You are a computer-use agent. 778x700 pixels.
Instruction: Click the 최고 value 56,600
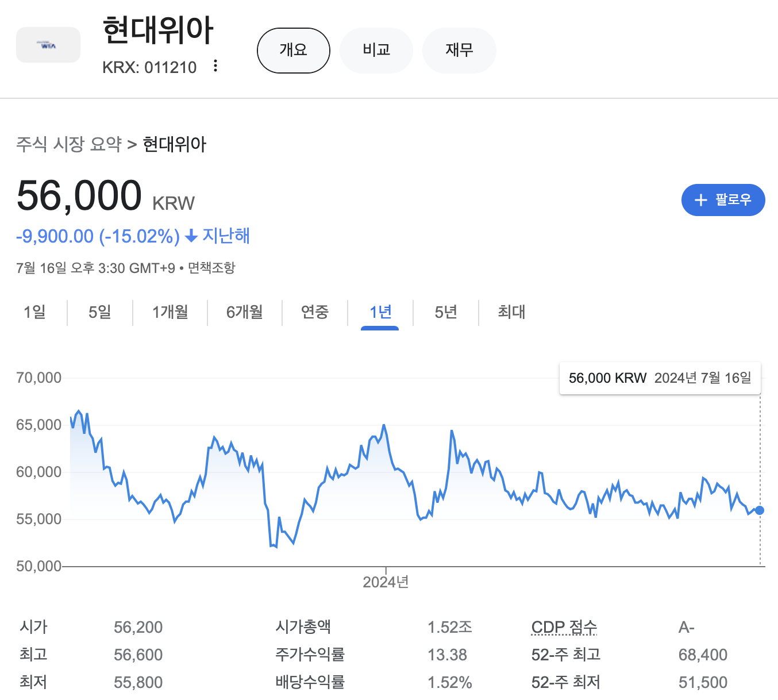[x=138, y=655]
